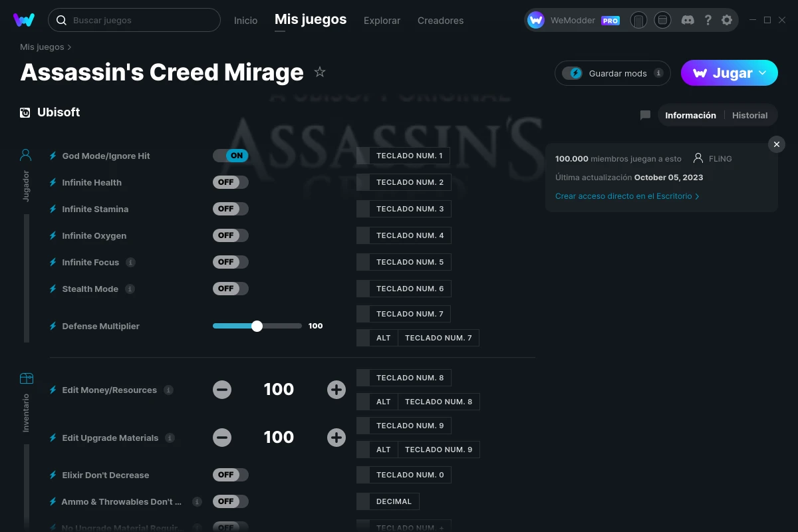Click the overlay window icon in header
This screenshot has height=532, width=798.
(662, 21)
